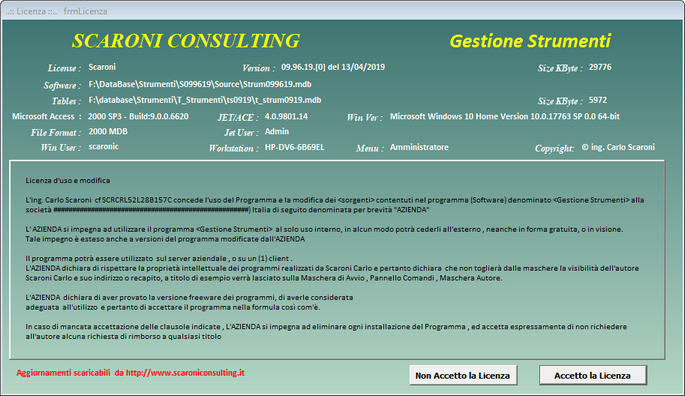Click the SCARONI CONSULTING heading
685x396 pixels.
pos(186,41)
